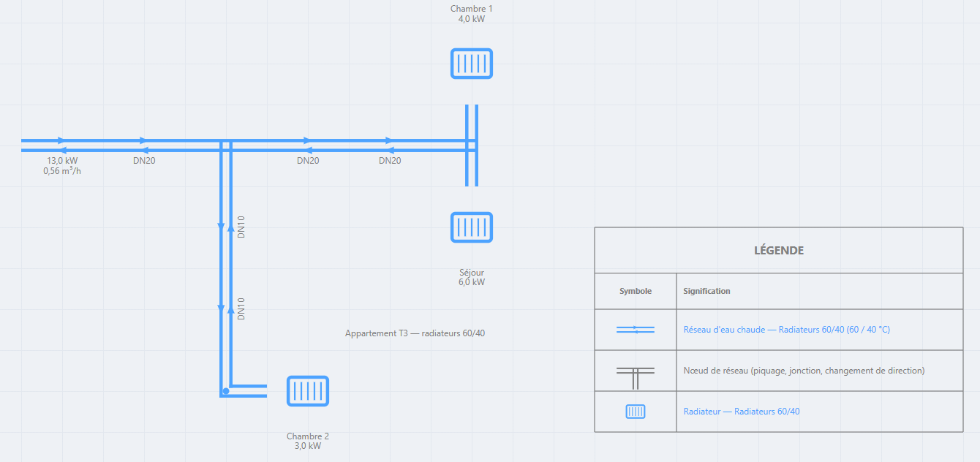Image resolution: width=980 pixels, height=462 pixels.
Task: Click the "Symbole" column header
Action: [x=636, y=291]
